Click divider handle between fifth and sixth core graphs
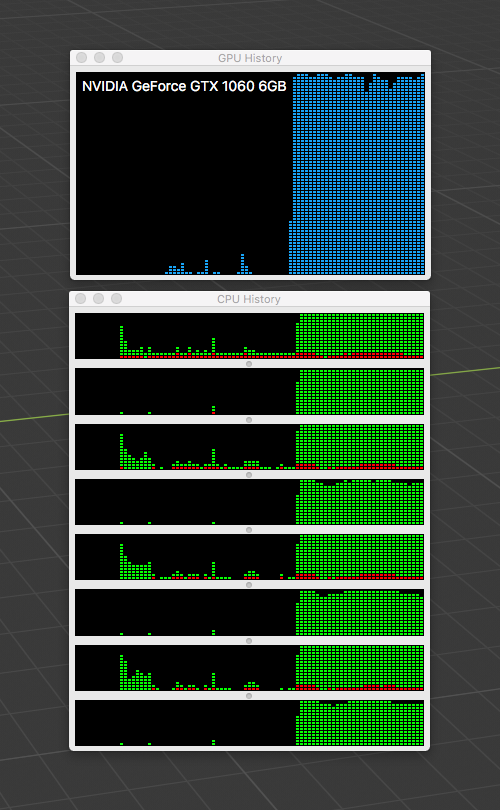The image size is (500, 810). tap(249, 585)
